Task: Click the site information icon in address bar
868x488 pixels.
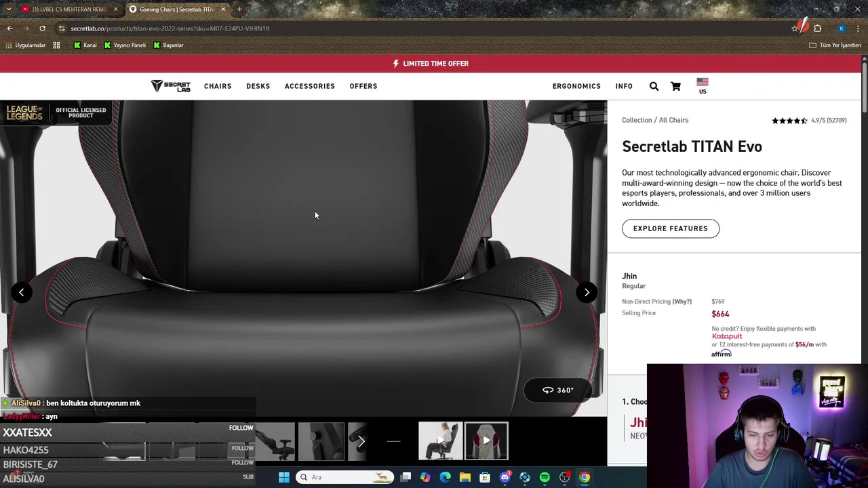Action: [x=62, y=28]
